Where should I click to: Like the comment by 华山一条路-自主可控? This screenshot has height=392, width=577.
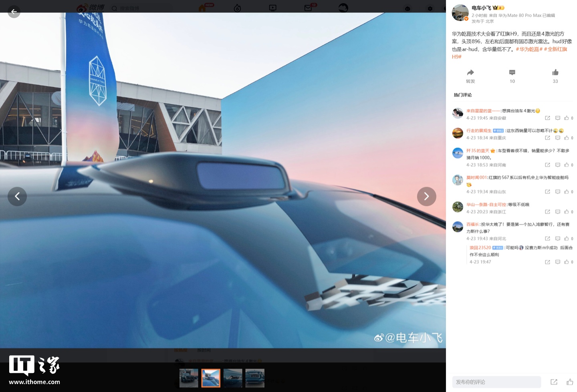(567, 212)
